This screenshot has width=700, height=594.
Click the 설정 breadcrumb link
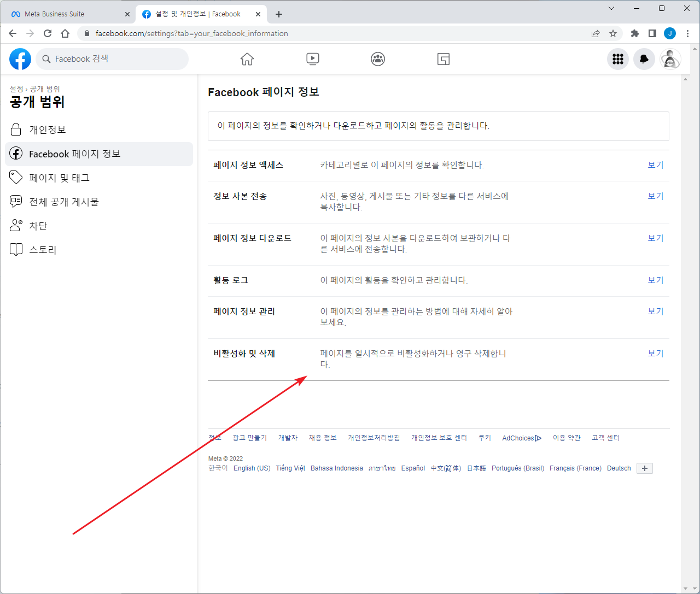16,89
